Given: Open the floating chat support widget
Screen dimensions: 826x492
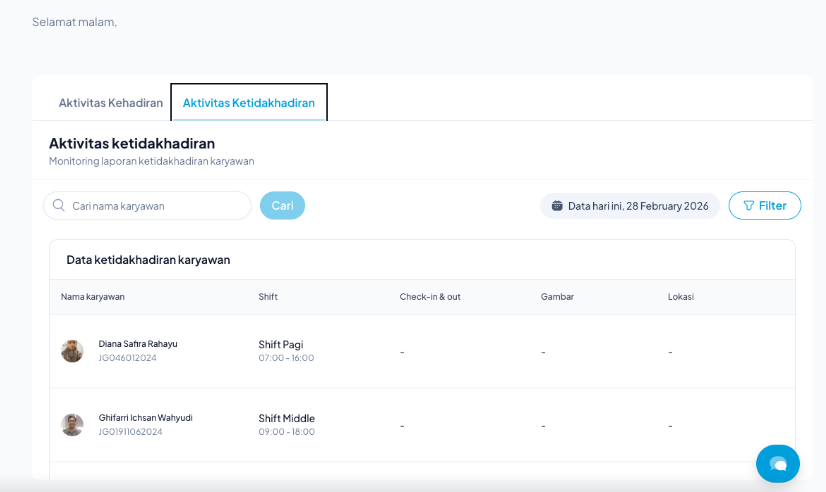Looking at the screenshot, I should pos(777,463).
